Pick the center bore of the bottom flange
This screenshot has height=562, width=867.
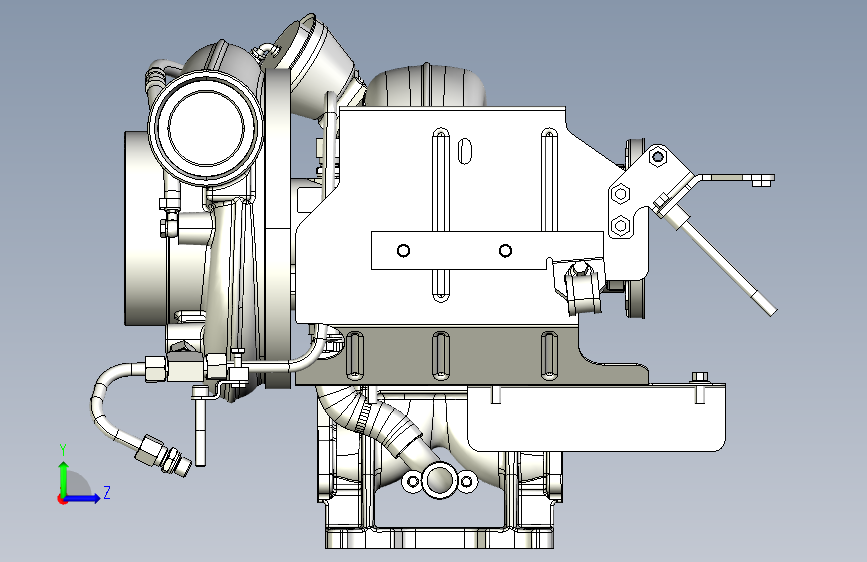[439, 480]
